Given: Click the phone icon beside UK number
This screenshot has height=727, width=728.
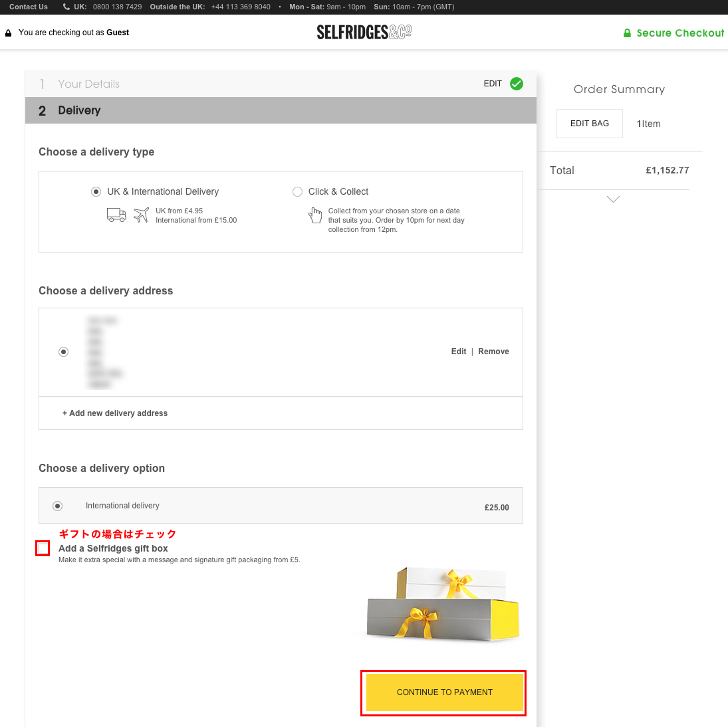Looking at the screenshot, I should [x=66, y=7].
